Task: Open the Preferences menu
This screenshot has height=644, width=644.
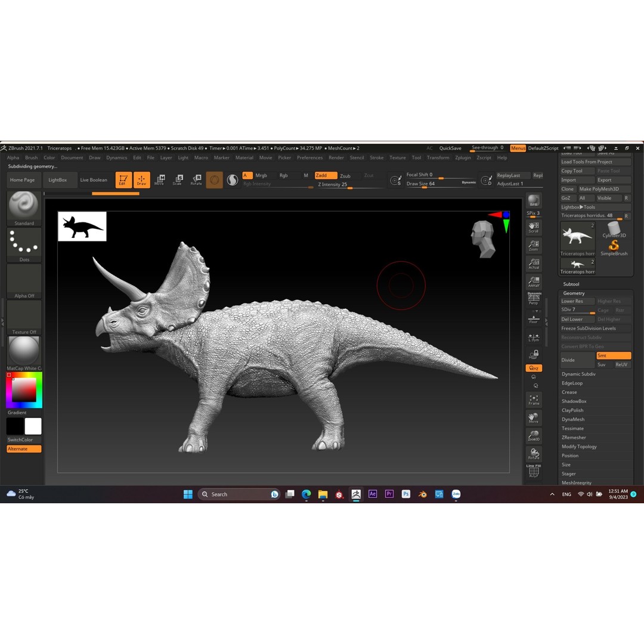Action: click(309, 157)
